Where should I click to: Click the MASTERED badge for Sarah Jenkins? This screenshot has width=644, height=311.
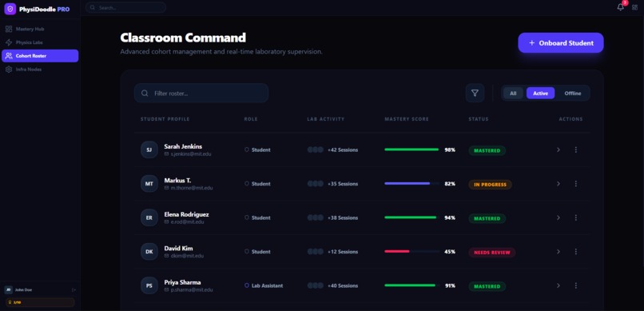(487, 150)
